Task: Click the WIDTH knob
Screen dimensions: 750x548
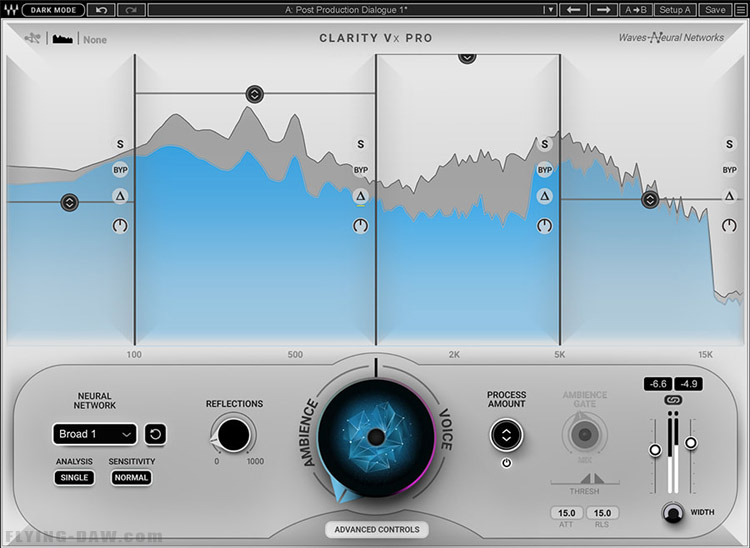Action: click(673, 513)
